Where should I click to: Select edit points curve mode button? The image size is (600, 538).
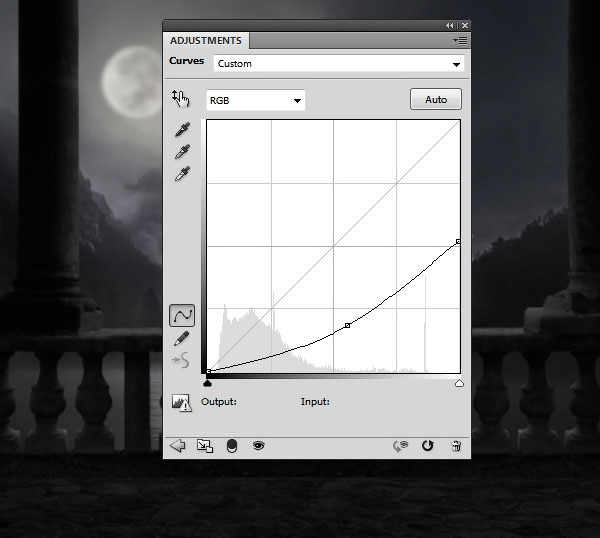pyautogui.click(x=182, y=316)
